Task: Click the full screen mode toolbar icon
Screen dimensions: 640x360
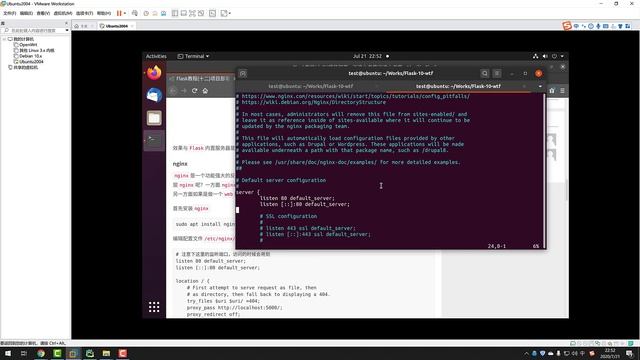Action: click(x=192, y=13)
